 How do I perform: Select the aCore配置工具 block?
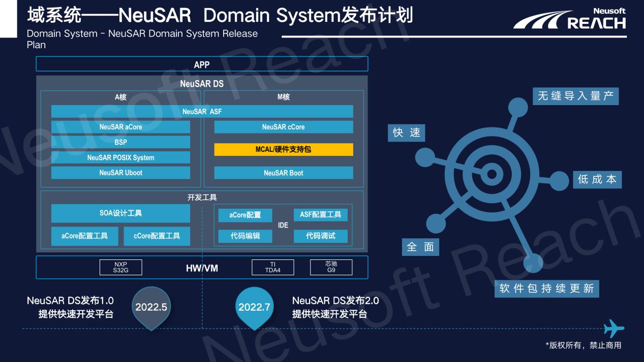tap(84, 236)
